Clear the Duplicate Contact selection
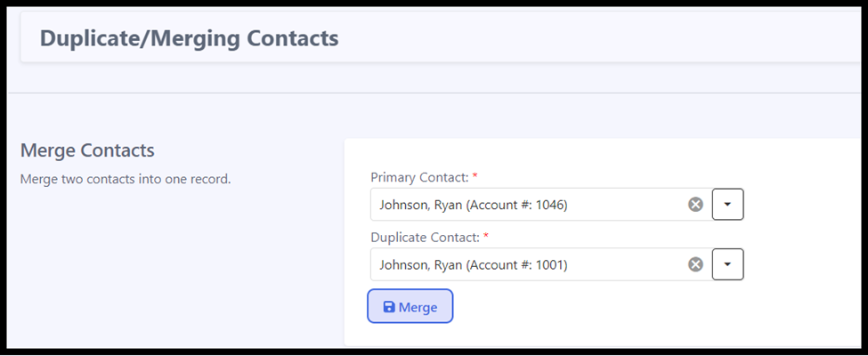Viewport: 868px width, 356px height. pos(696,264)
